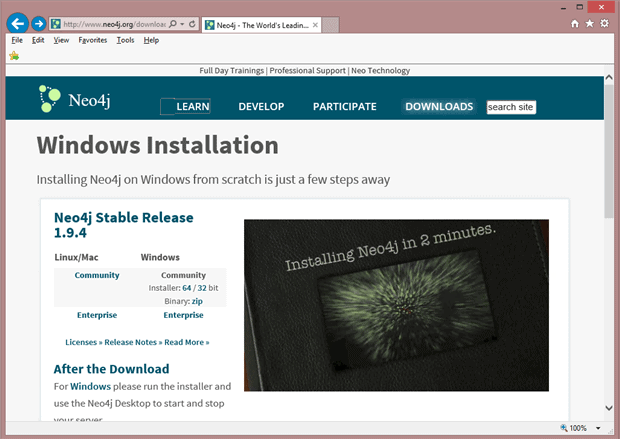Click the vertical scrollbar thumb
The width and height of the screenshot is (620, 439).
609,151
